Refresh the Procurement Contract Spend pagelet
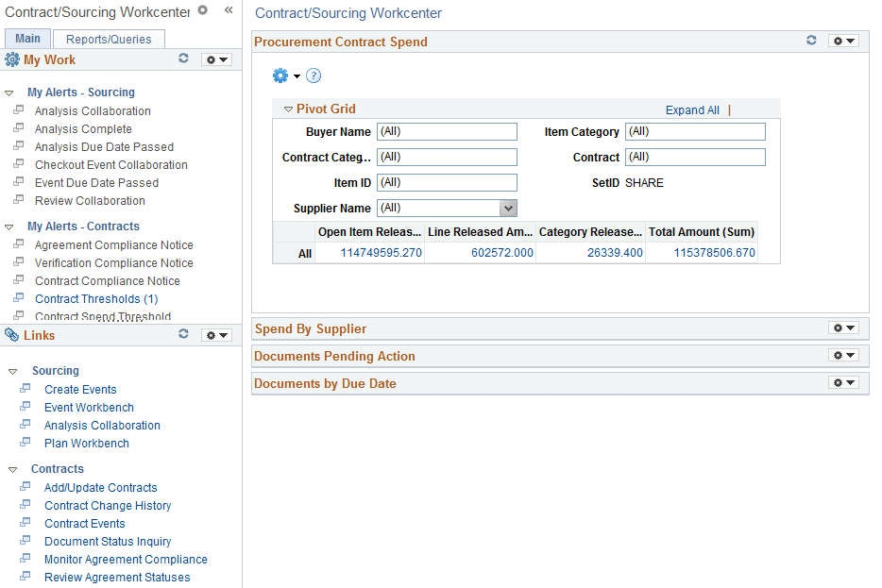This screenshot has width=882, height=588. tap(811, 40)
